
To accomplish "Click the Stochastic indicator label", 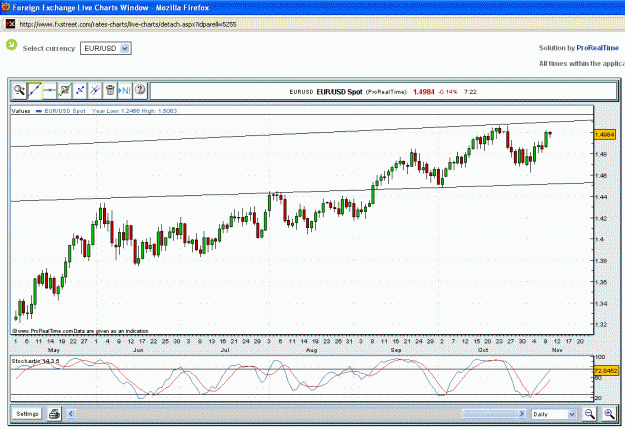I will [x=35, y=361].
